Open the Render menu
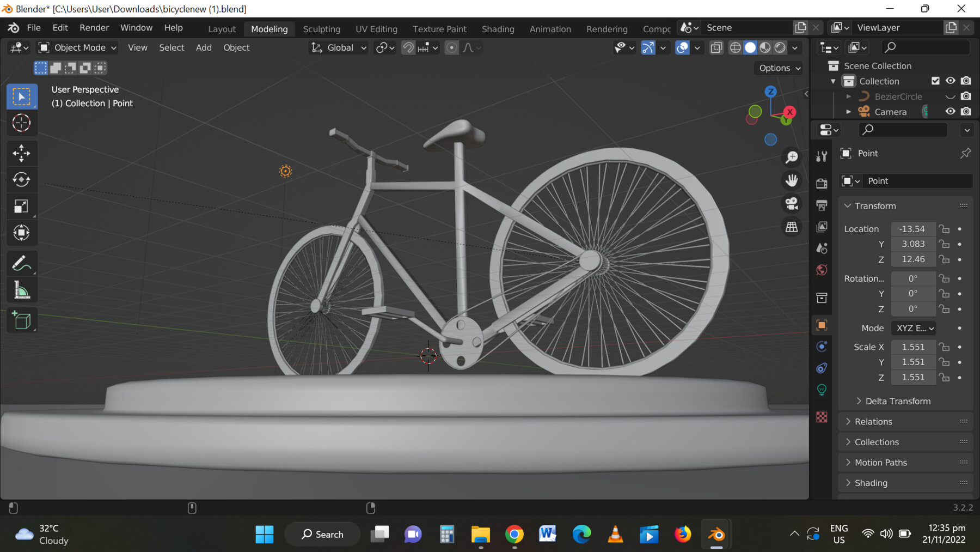Screen dimensions: 980x552 pos(94,28)
